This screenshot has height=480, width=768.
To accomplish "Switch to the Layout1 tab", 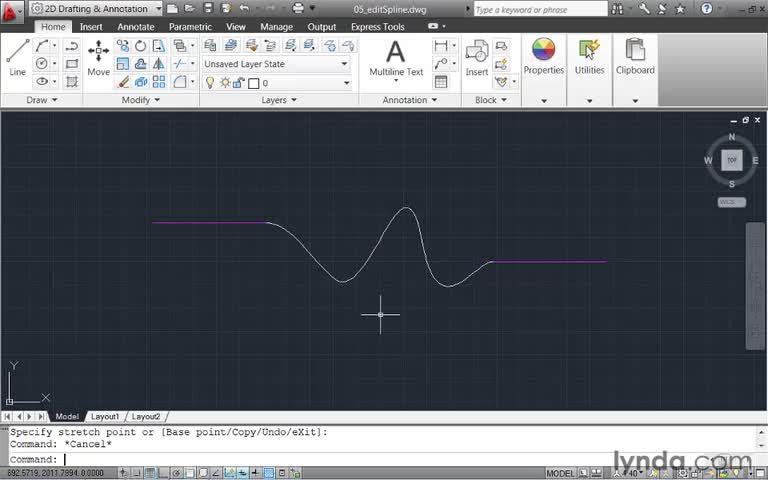I will click(105, 416).
